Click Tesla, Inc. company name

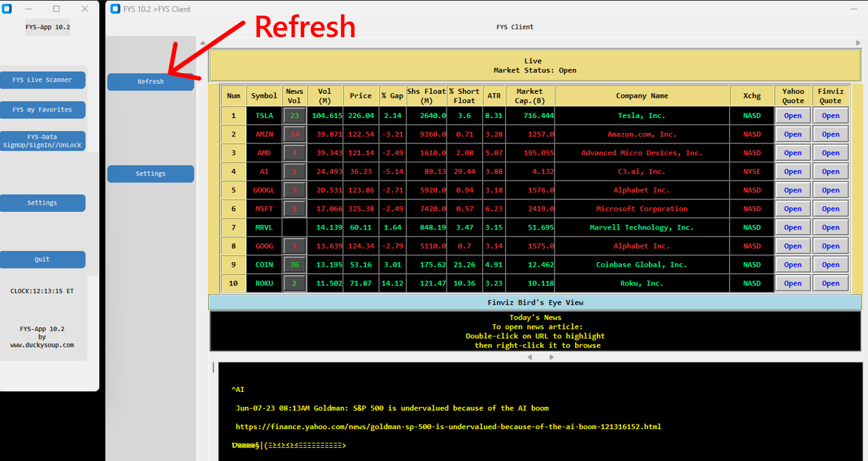(x=642, y=115)
